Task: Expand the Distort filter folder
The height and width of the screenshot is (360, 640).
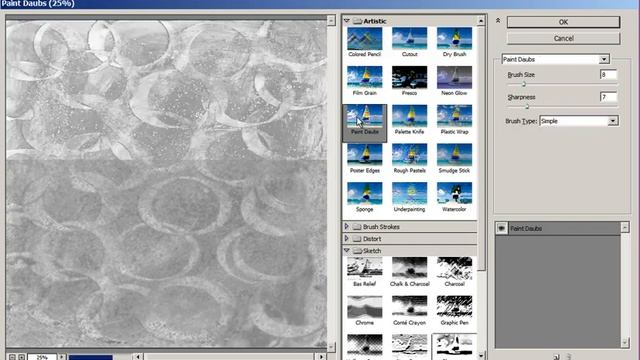Action: click(x=347, y=238)
